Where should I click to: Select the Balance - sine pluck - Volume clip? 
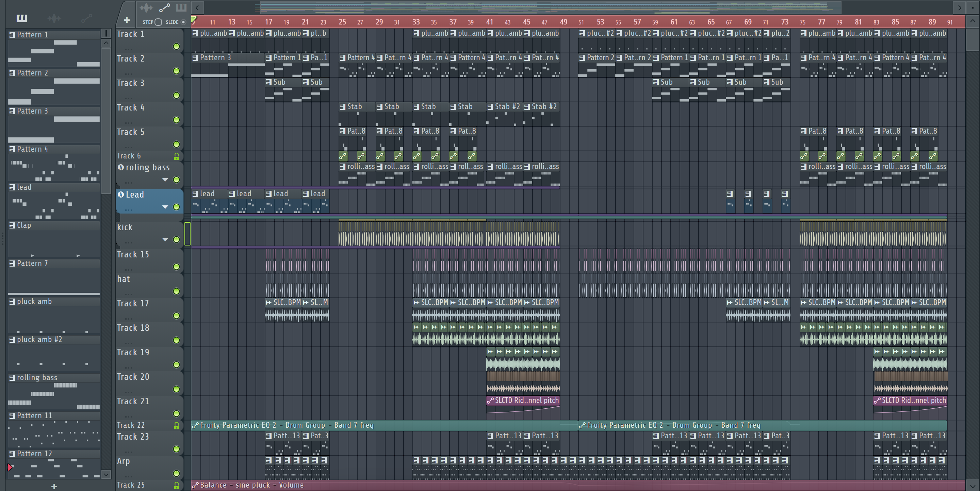coord(578,485)
